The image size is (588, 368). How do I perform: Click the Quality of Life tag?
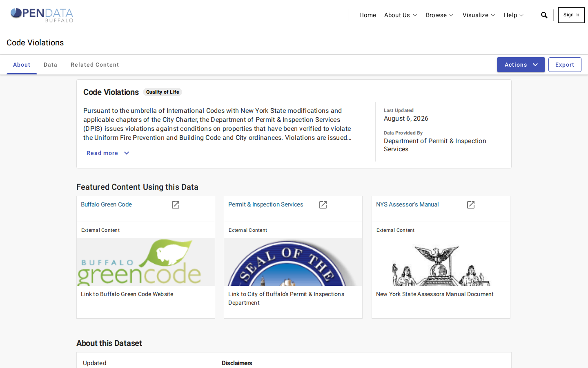(x=163, y=92)
